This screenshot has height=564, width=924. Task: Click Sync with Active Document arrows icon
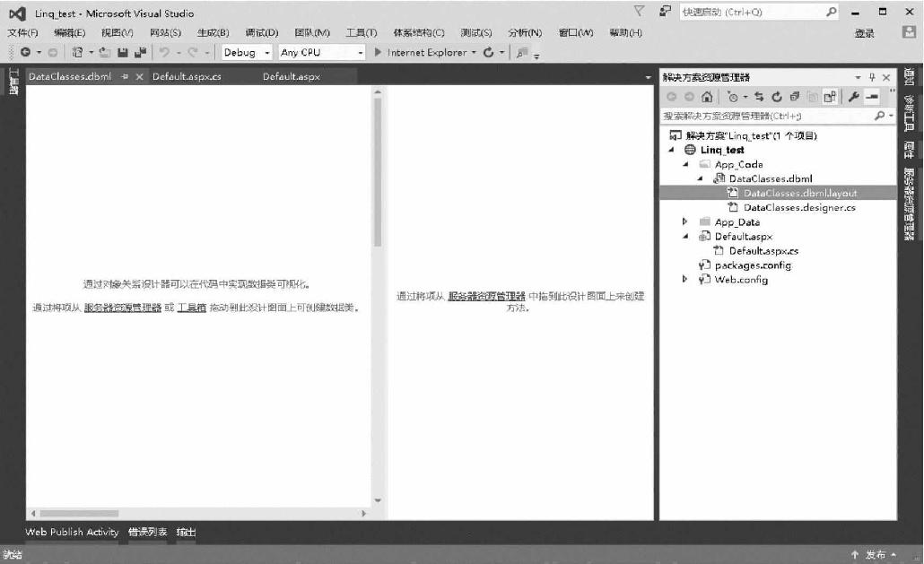(x=759, y=97)
